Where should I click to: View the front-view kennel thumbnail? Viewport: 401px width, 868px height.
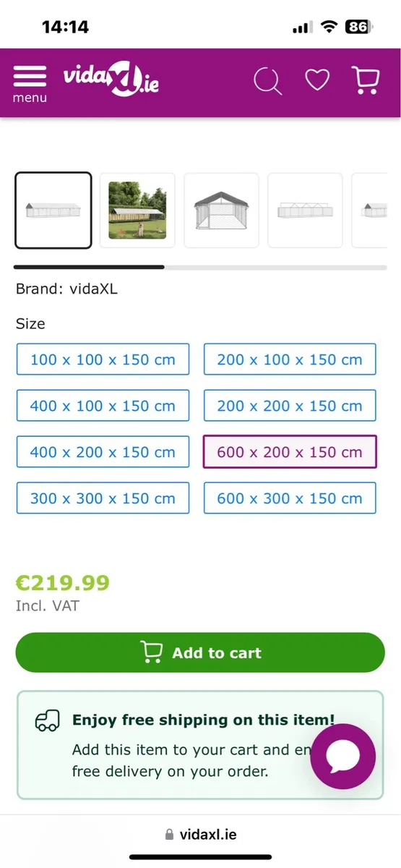[x=221, y=210]
